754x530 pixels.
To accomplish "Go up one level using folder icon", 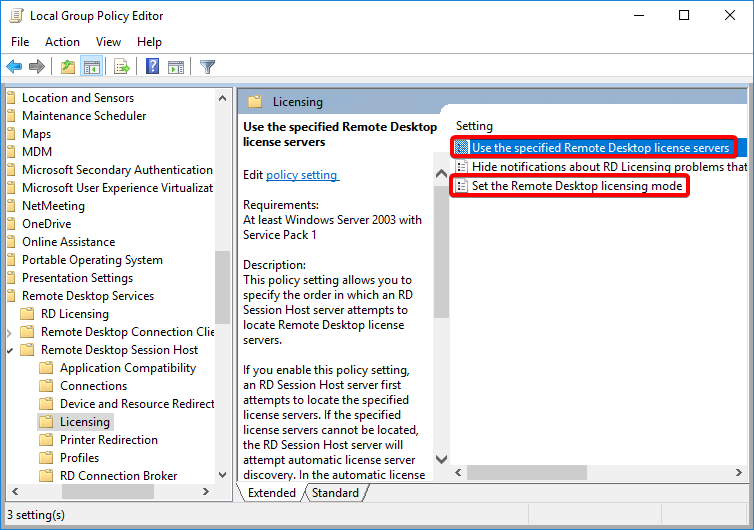I will coord(67,67).
